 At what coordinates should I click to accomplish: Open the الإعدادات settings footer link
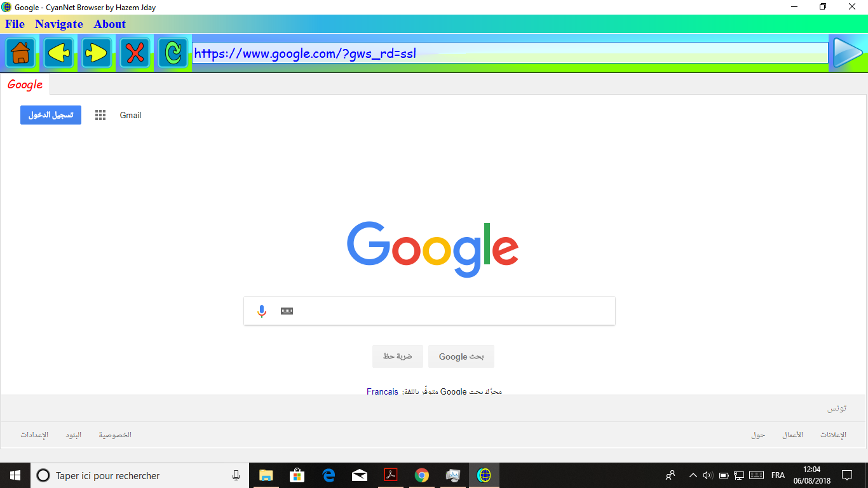tap(34, 435)
